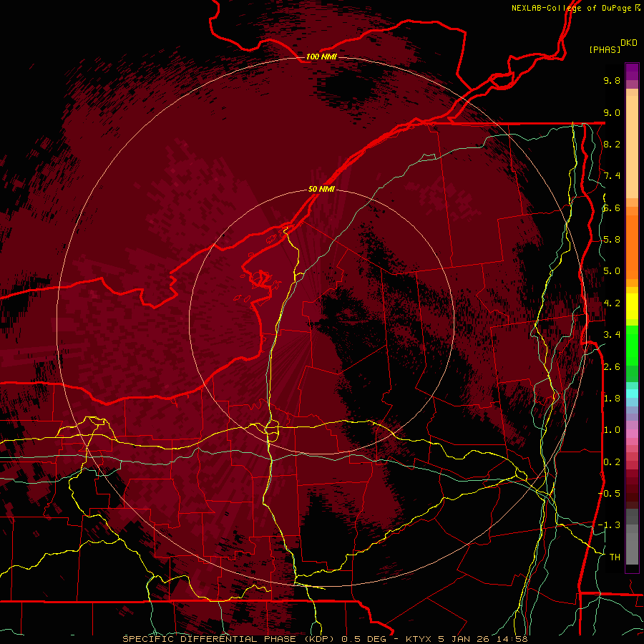Select the 3.4 legend value
644x644 pixels.
pos(612,335)
